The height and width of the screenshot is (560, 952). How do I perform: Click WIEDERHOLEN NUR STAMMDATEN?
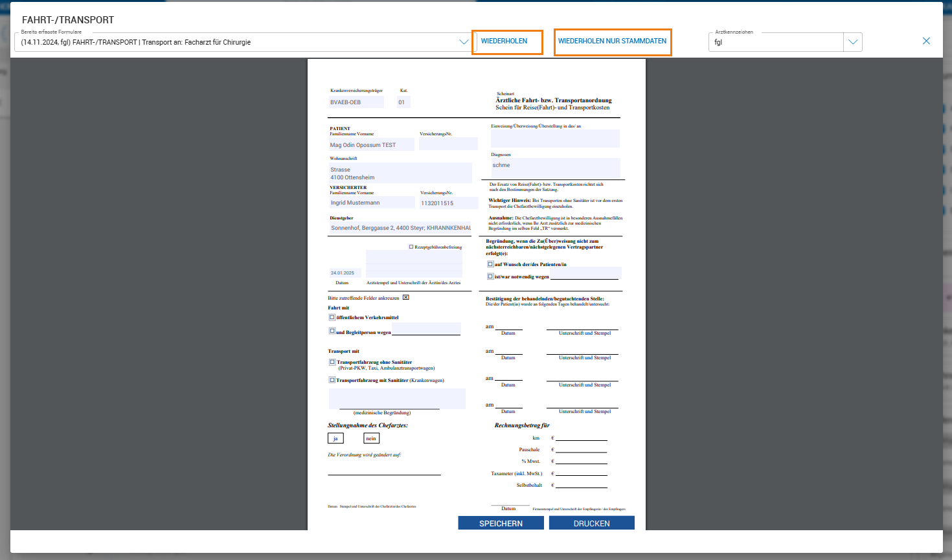(612, 41)
